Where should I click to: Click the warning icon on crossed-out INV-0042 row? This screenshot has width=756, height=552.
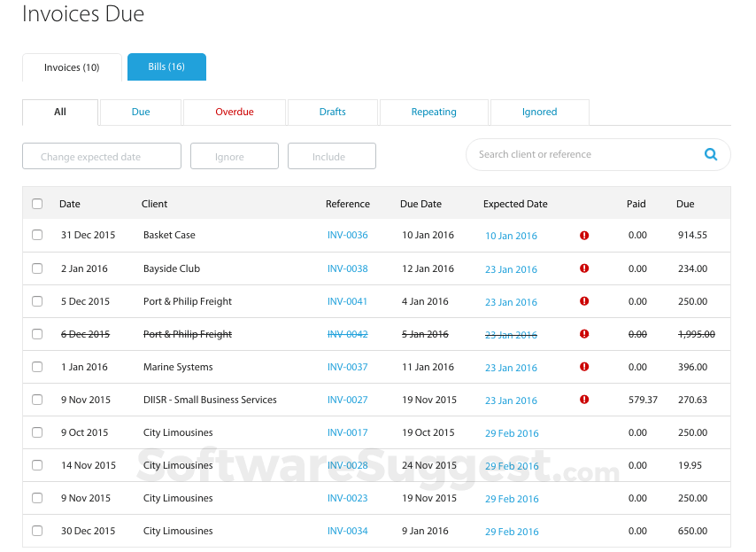tap(584, 334)
